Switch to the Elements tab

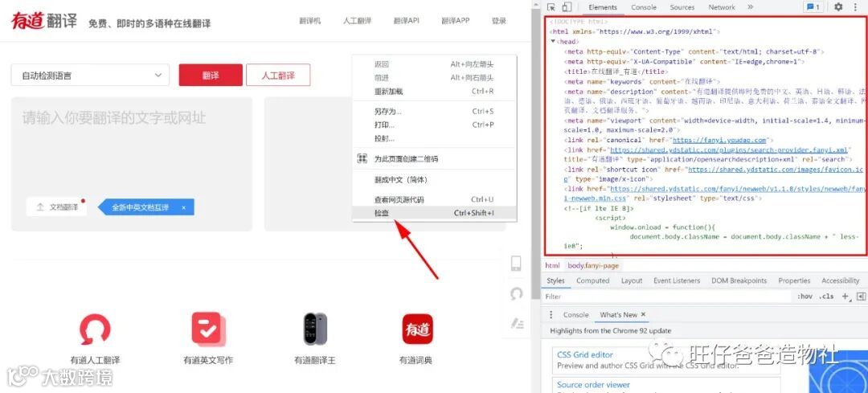pyautogui.click(x=603, y=7)
